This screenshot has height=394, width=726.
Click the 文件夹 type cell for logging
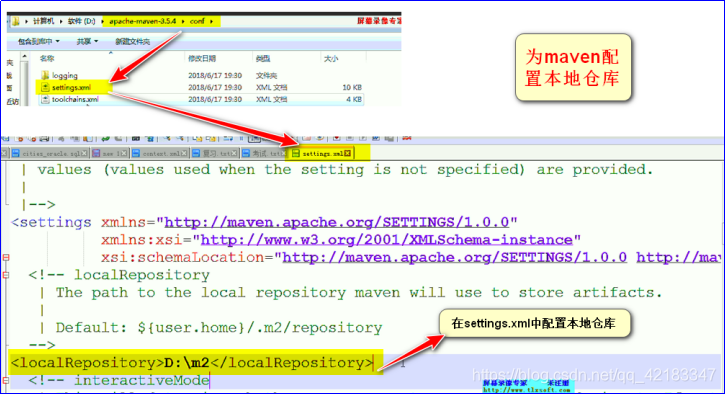[266, 75]
